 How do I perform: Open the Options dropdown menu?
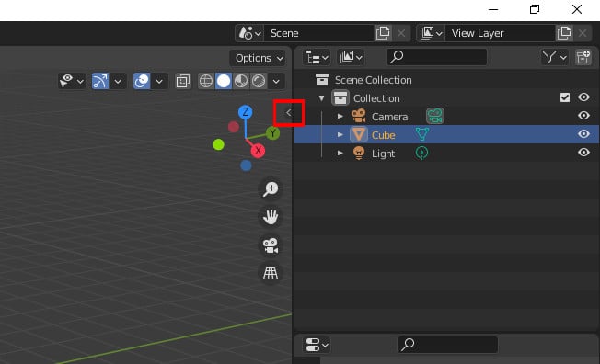click(x=258, y=58)
